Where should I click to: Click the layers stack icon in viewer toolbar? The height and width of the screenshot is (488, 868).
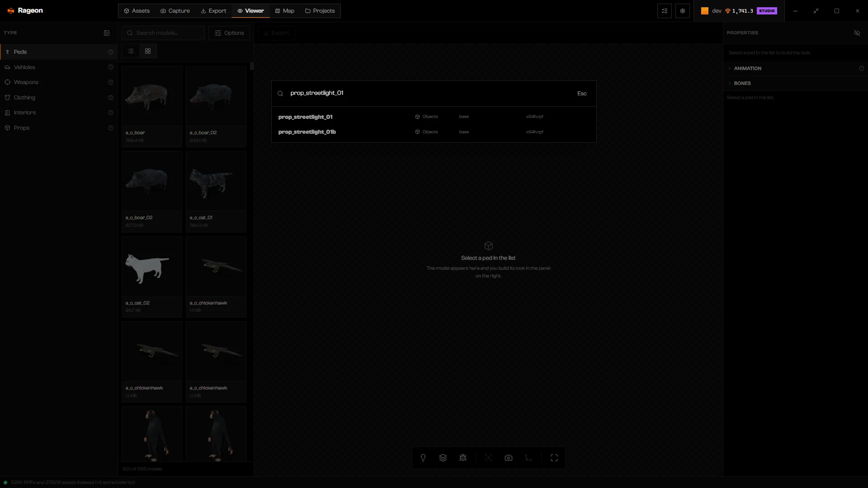tap(443, 458)
